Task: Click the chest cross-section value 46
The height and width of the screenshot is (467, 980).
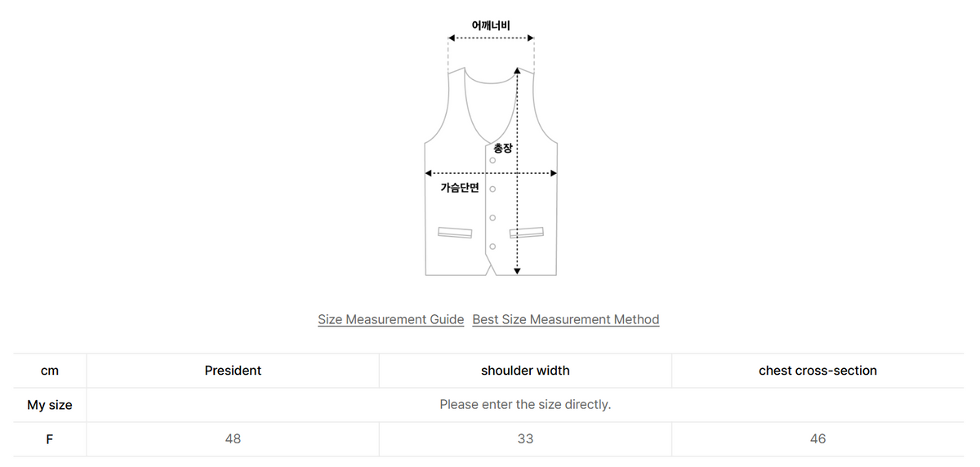Action: click(817, 438)
